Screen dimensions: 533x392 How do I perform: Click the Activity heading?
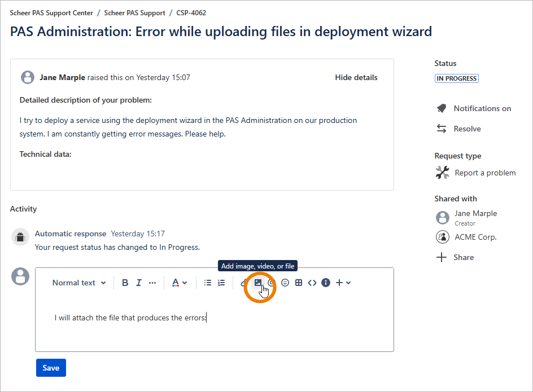click(x=23, y=209)
